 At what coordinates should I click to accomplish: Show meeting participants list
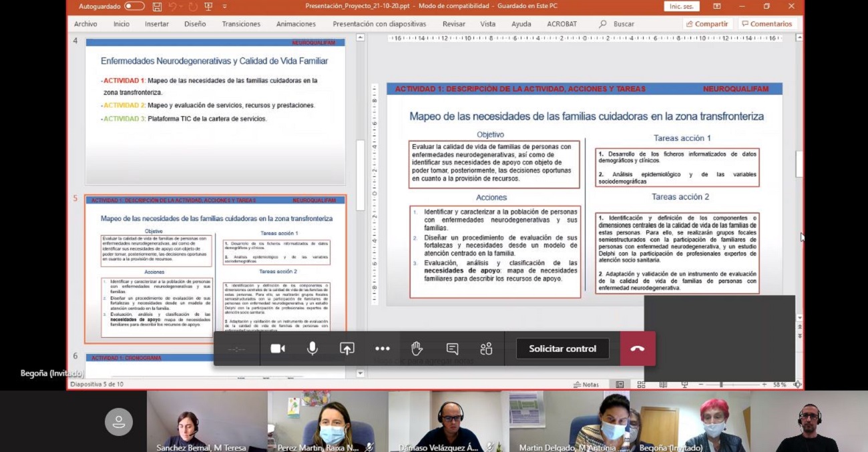(x=486, y=349)
